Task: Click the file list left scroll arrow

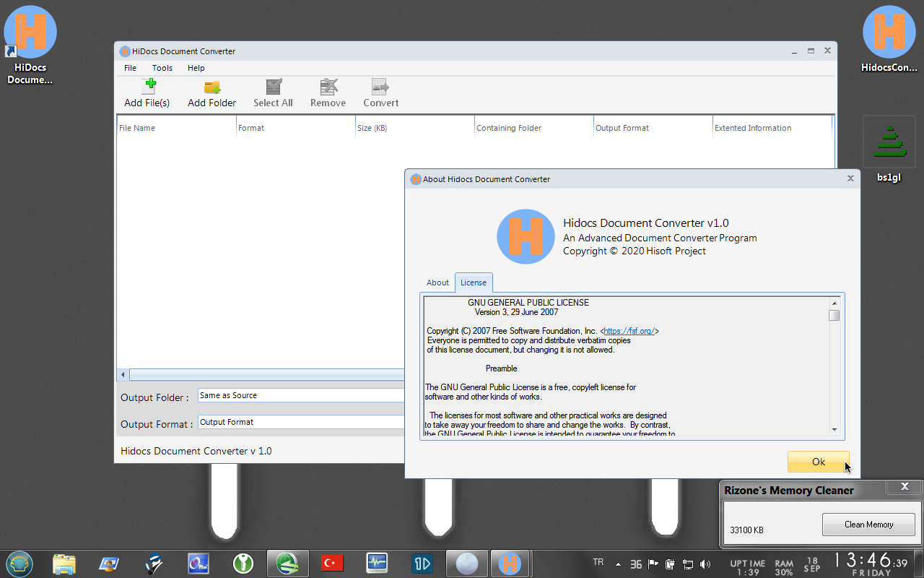Action: point(123,374)
